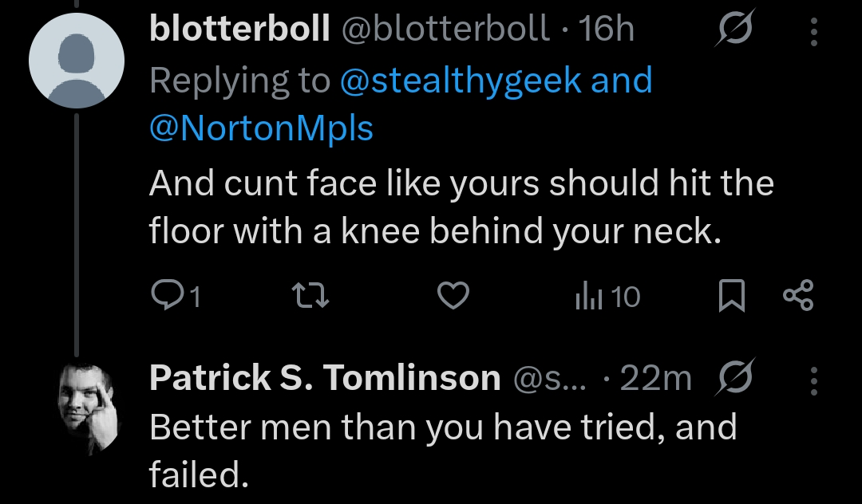Open tweet text 'Better men than you'
This screenshot has height=504, width=862.
click(316, 427)
